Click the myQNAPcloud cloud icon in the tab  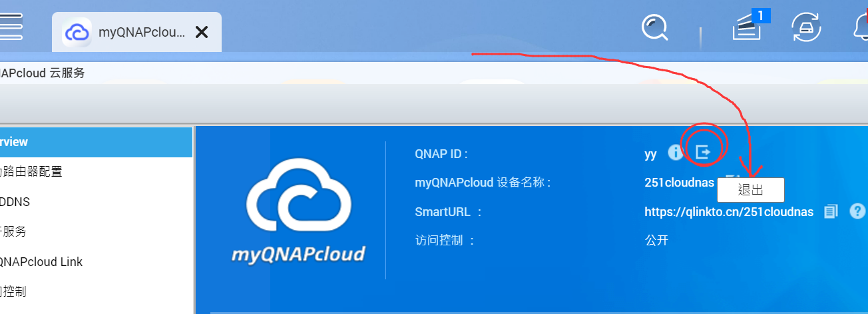[77, 32]
